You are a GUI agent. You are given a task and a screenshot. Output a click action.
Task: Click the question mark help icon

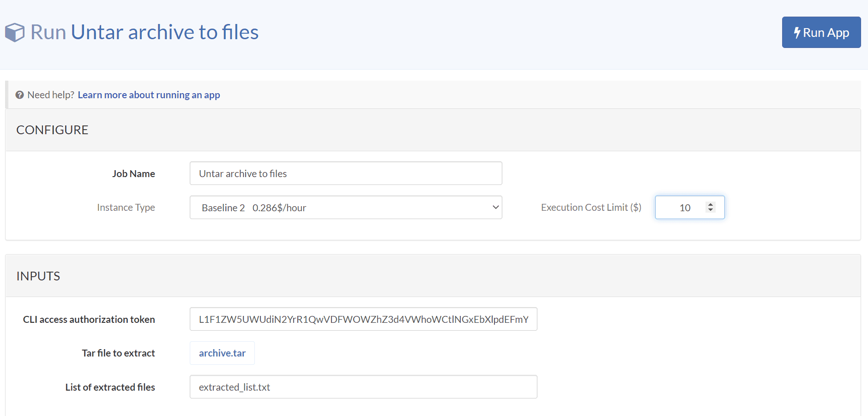point(19,95)
